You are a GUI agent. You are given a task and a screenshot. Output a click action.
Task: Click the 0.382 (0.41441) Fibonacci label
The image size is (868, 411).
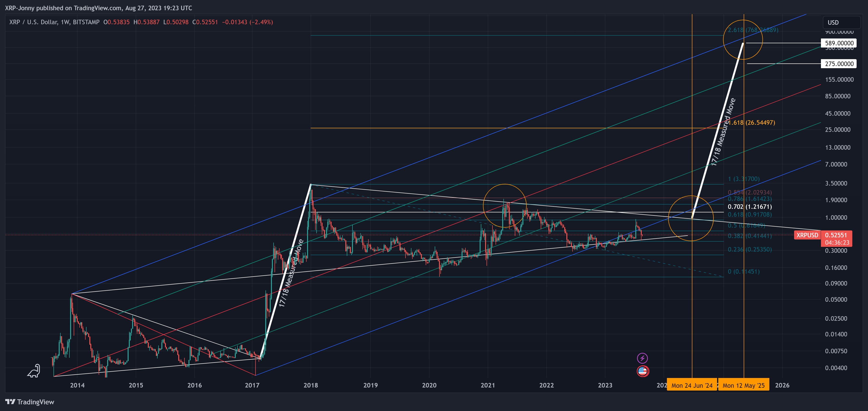pos(750,236)
